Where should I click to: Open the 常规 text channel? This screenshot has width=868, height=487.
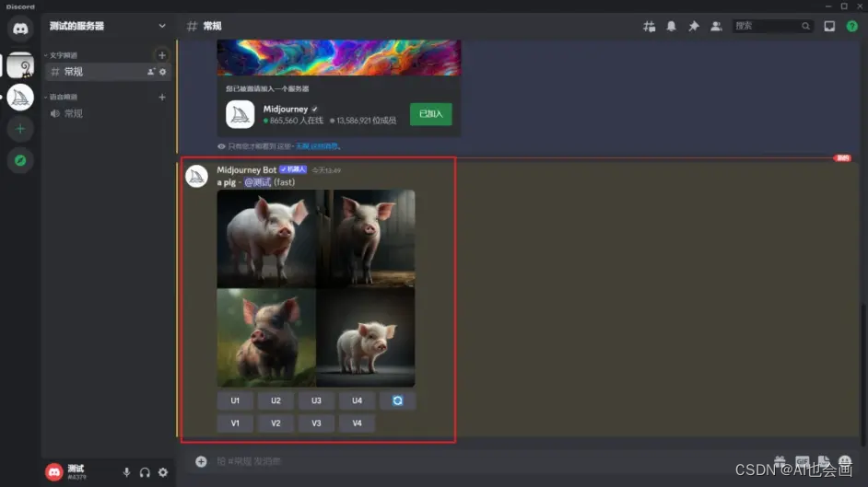point(109,71)
